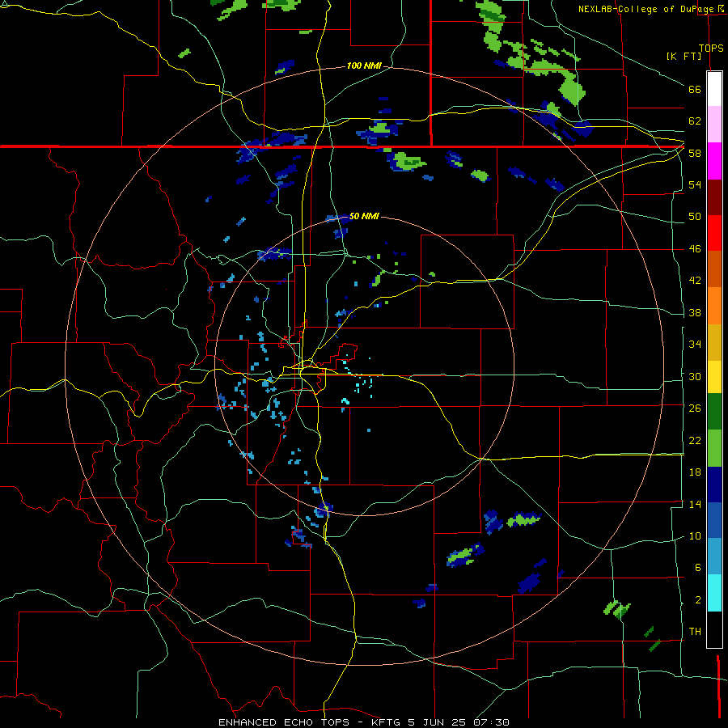Click the 38 legend value

pyautogui.click(x=695, y=312)
